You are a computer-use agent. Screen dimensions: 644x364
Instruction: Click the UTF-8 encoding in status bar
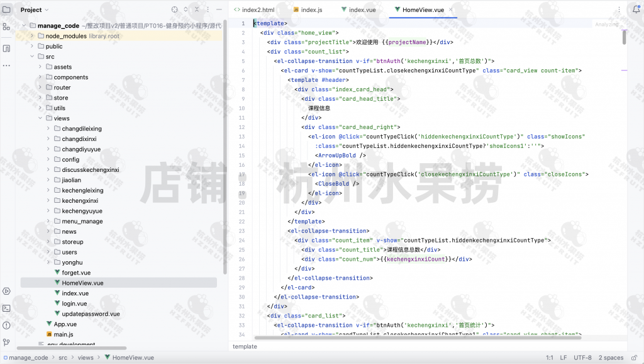pos(582,358)
